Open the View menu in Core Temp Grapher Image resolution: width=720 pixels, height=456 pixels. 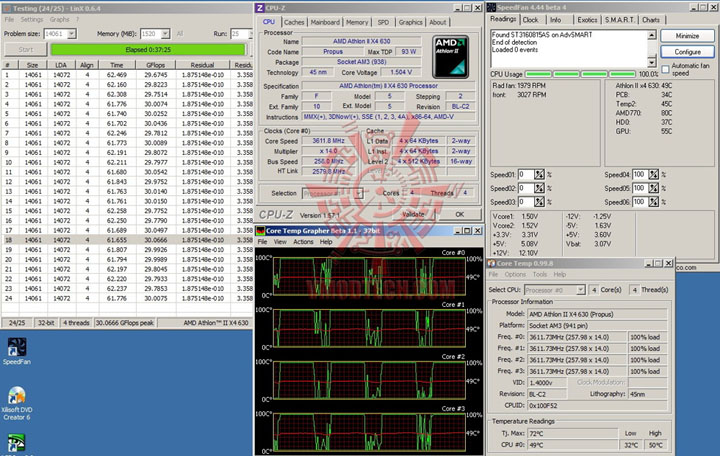point(280,242)
